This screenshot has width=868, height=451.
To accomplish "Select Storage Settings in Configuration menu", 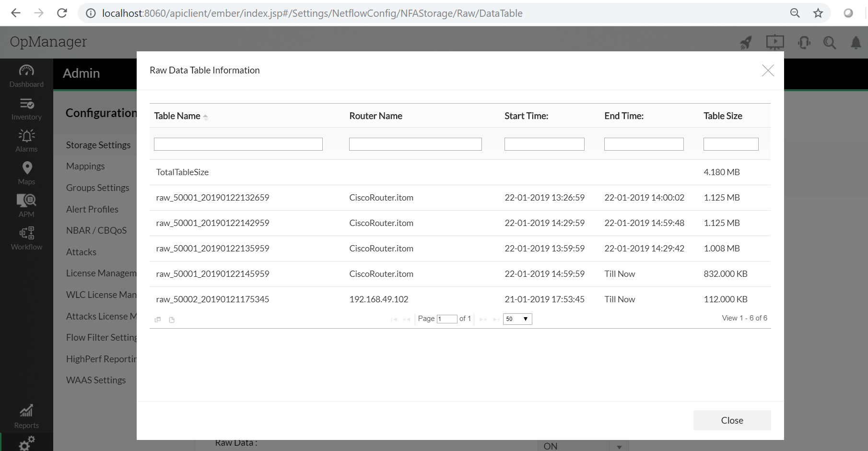I will tap(98, 145).
